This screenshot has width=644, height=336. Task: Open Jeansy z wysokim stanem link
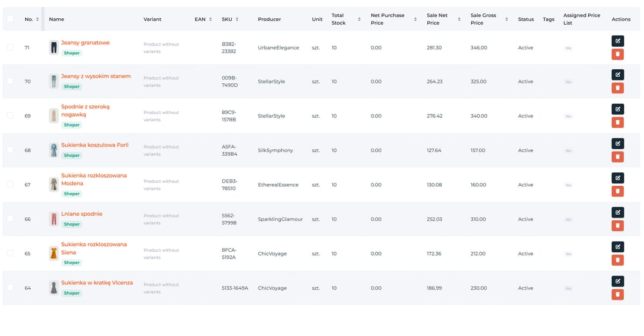(x=96, y=76)
